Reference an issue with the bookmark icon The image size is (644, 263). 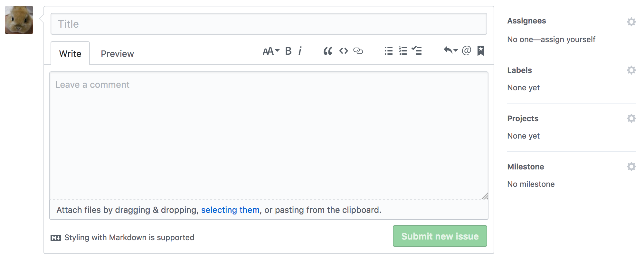click(x=480, y=51)
